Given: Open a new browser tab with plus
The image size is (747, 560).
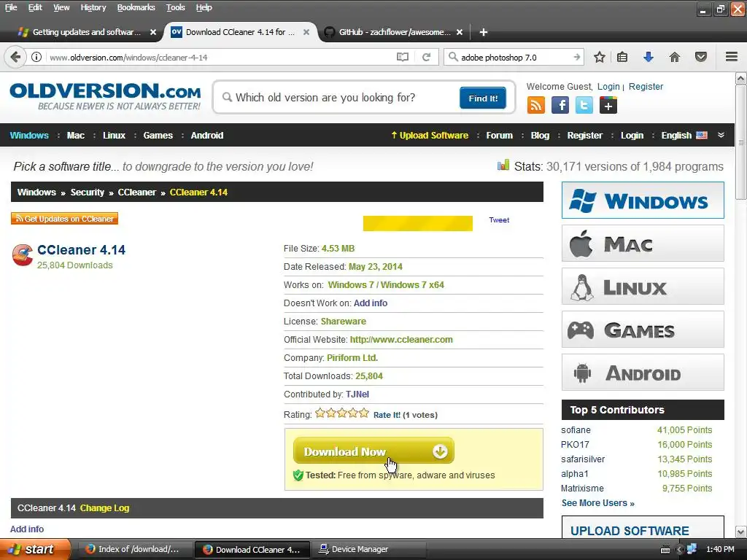Looking at the screenshot, I should pos(483,32).
